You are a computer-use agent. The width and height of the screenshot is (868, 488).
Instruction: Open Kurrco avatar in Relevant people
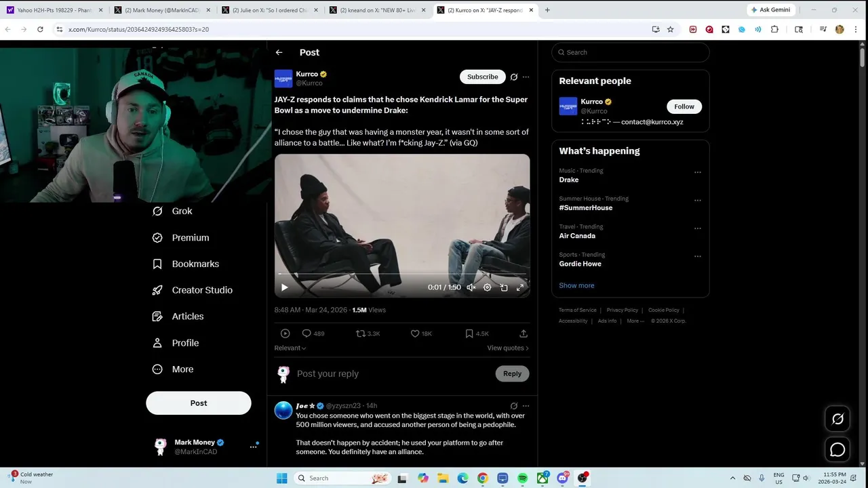(x=568, y=106)
